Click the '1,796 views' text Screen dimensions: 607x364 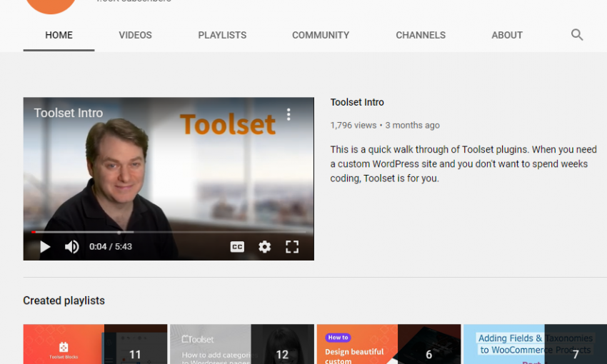pos(353,126)
